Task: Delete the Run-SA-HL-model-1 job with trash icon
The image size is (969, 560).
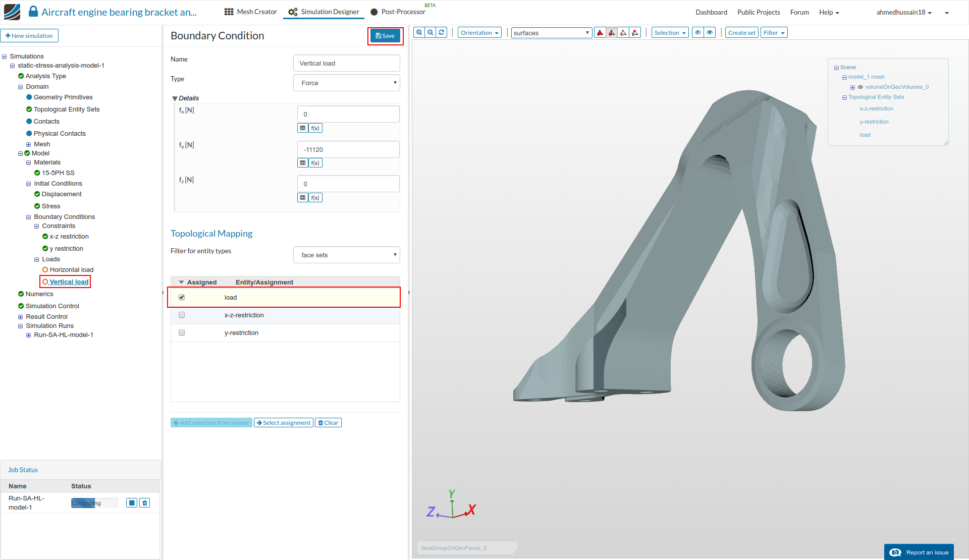Action: [x=145, y=503]
